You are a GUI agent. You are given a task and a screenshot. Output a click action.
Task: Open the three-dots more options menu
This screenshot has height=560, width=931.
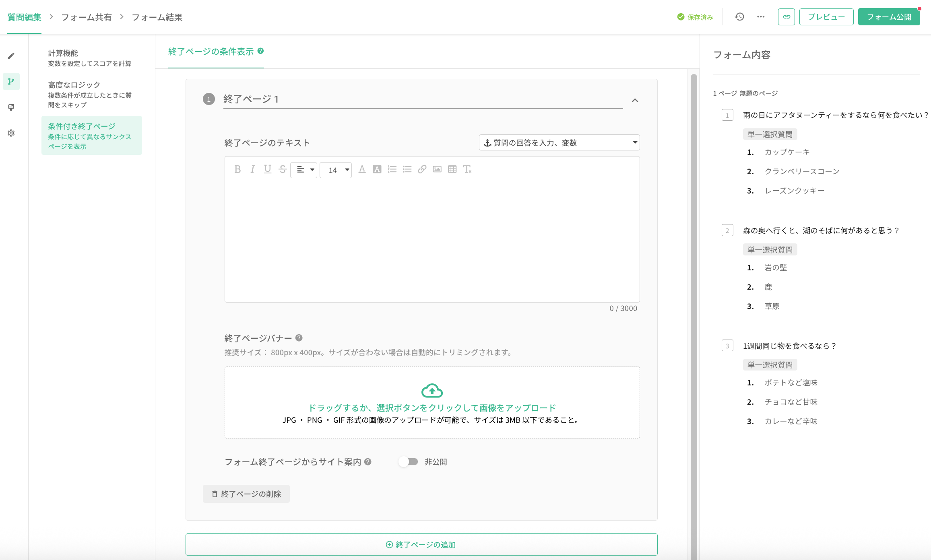(x=761, y=17)
